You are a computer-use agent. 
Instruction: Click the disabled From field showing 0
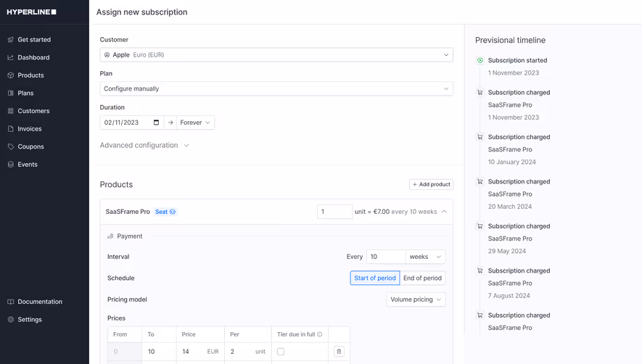tap(125, 351)
